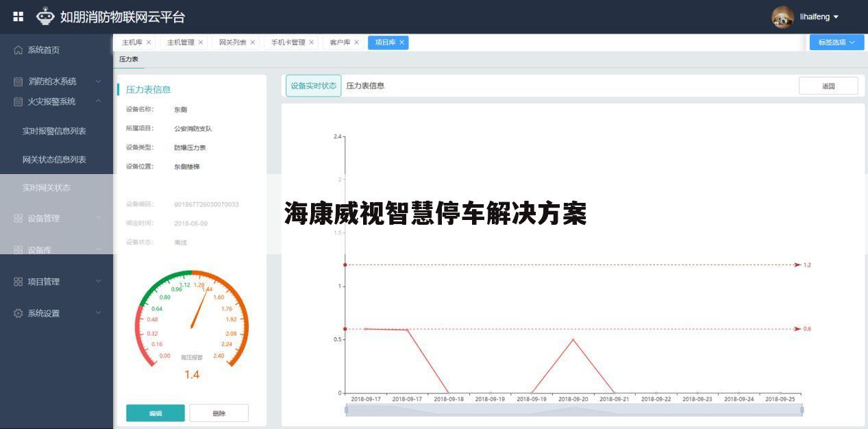Select the 压力表 sub-tab
868x429 pixels.
[x=129, y=60]
